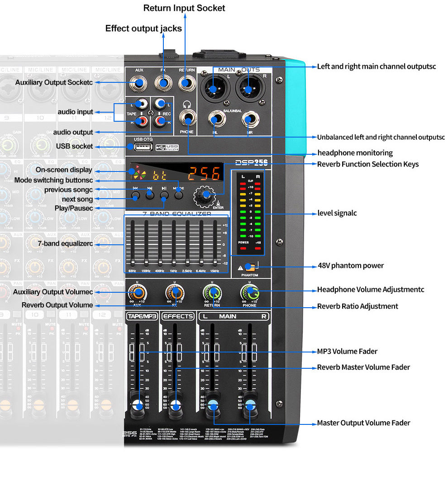
Task: Click the MR unbalanced output jack
Action: tap(250, 119)
